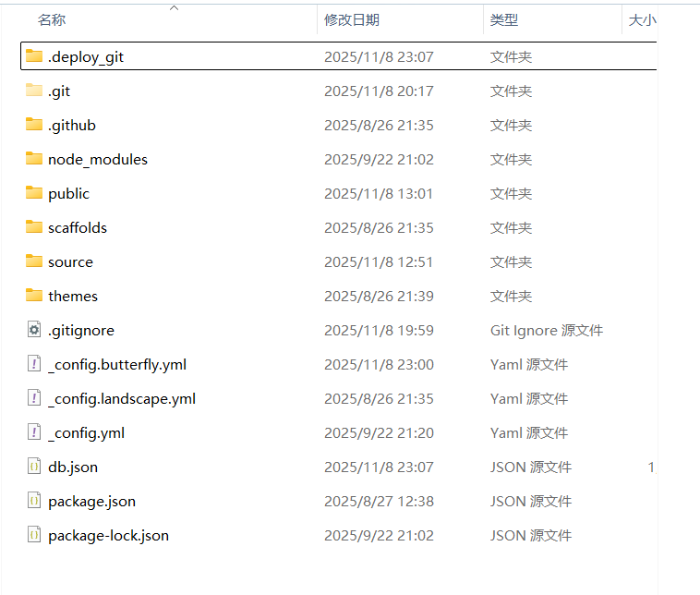Click the node_modules folder icon
700x595 pixels.
click(34, 159)
